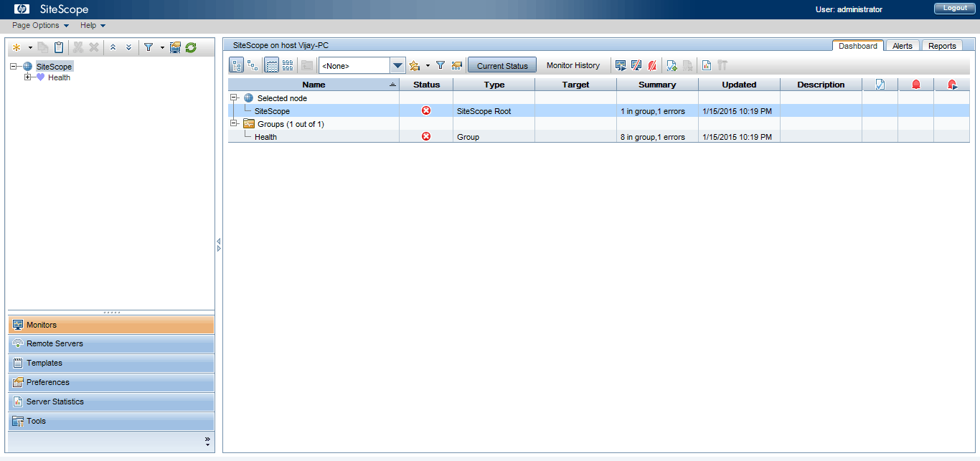Viewport: 980px width, 461px height.
Task: Open the tree filter dropdown arrow
Action: tap(162, 48)
